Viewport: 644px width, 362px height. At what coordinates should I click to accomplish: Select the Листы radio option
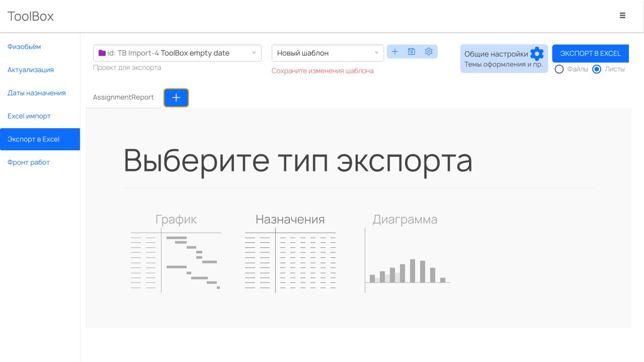coord(597,69)
